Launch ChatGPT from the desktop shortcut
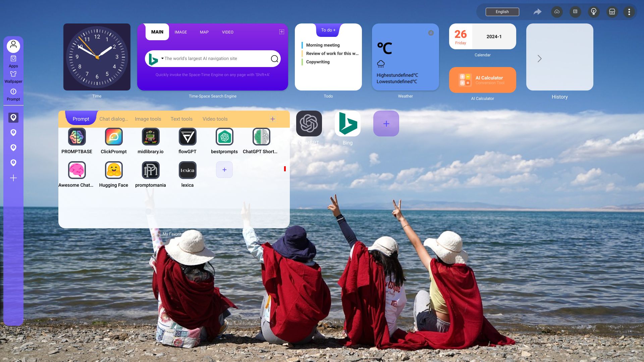644x362 pixels. tap(309, 123)
